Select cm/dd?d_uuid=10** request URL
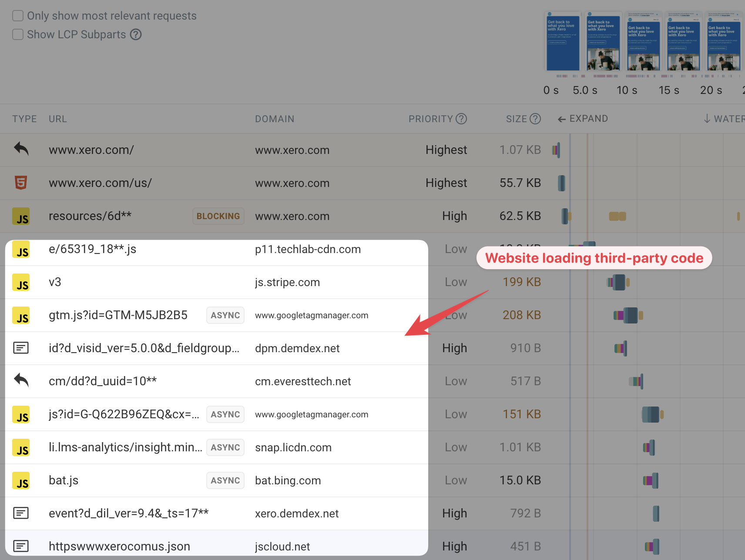 click(103, 381)
